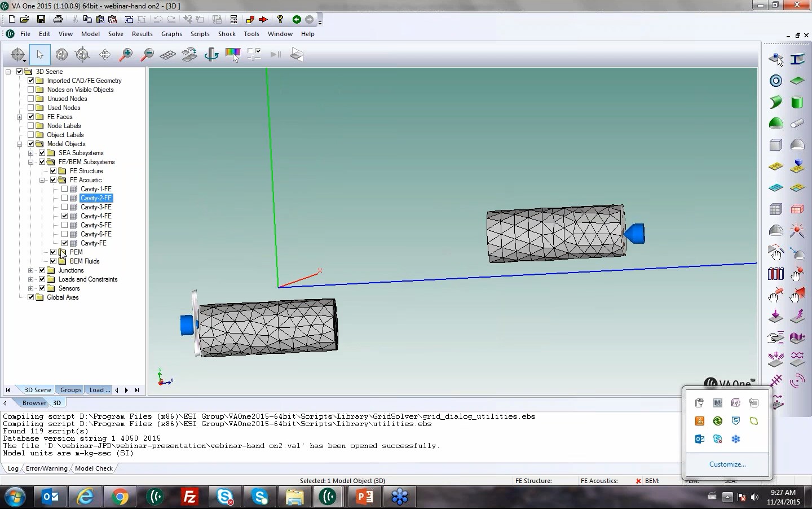Select the Cavity-FE tree item
Viewport: 812px width, 509px height.
coord(94,243)
